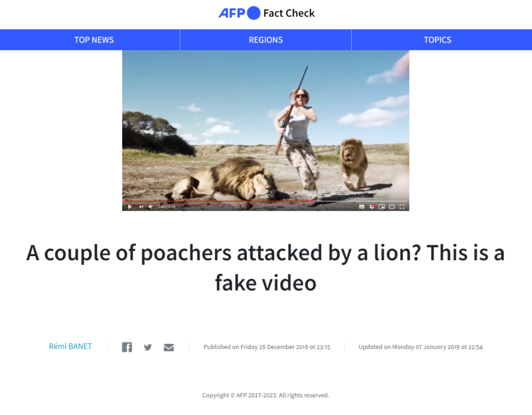
Task: Toggle subtitles on the video player
Action: pyautogui.click(x=362, y=207)
